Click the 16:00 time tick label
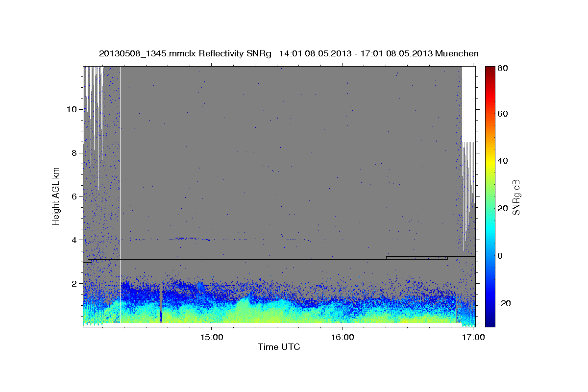The width and height of the screenshot is (588, 392). coord(342,337)
